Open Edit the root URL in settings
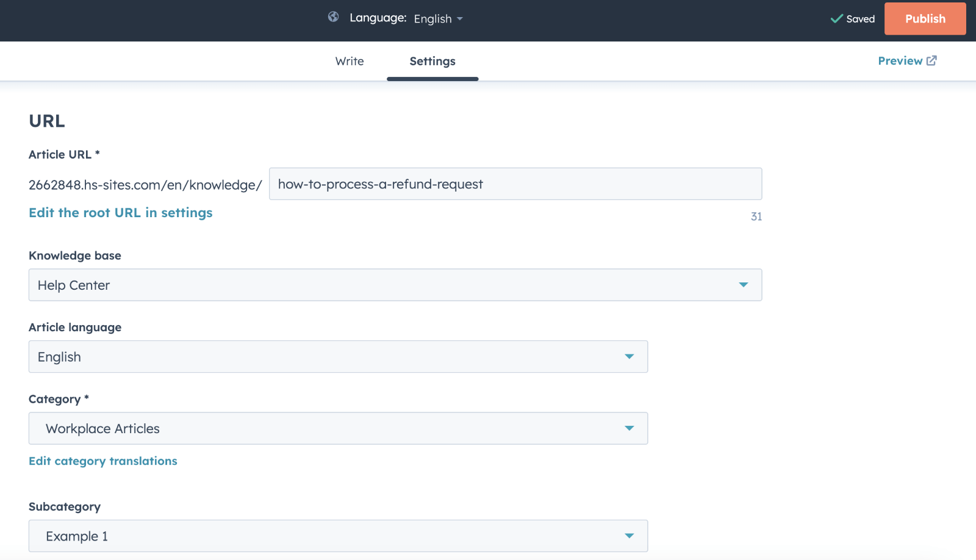The image size is (976, 560). click(121, 213)
